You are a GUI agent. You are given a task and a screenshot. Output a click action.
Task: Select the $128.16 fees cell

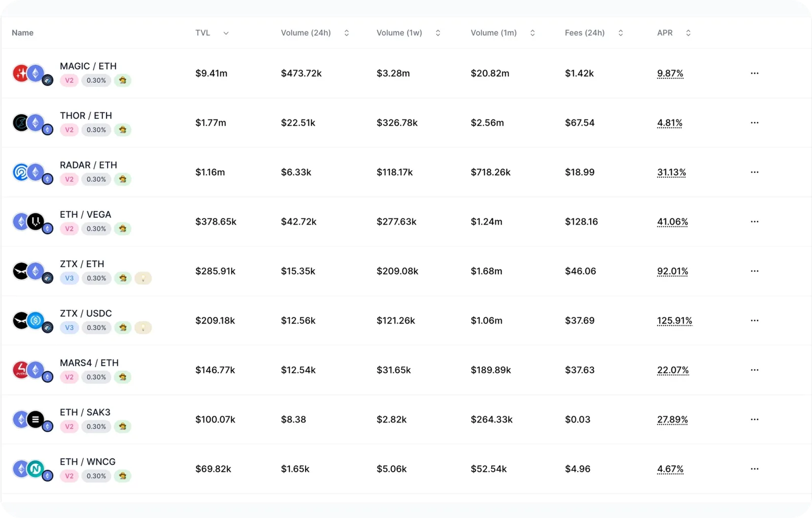coord(582,221)
